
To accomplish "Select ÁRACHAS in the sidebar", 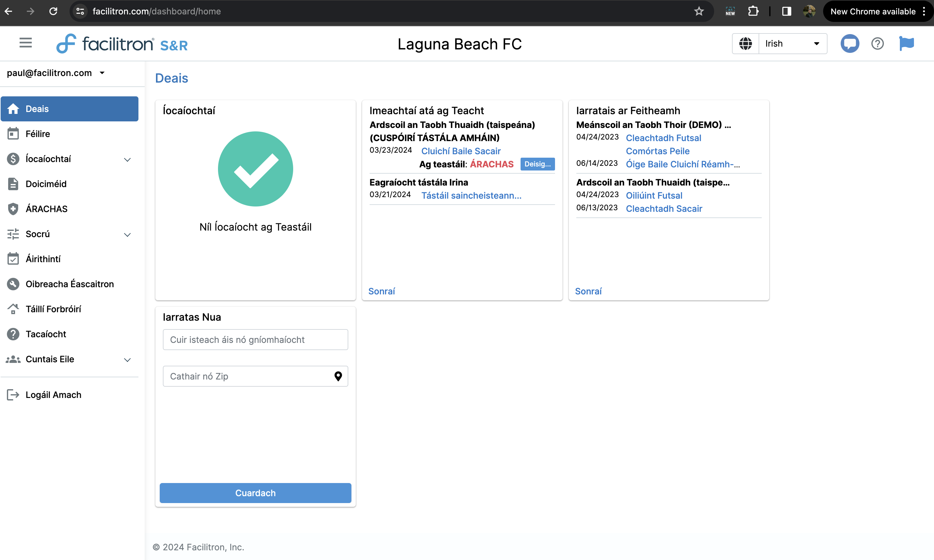I will tap(46, 209).
